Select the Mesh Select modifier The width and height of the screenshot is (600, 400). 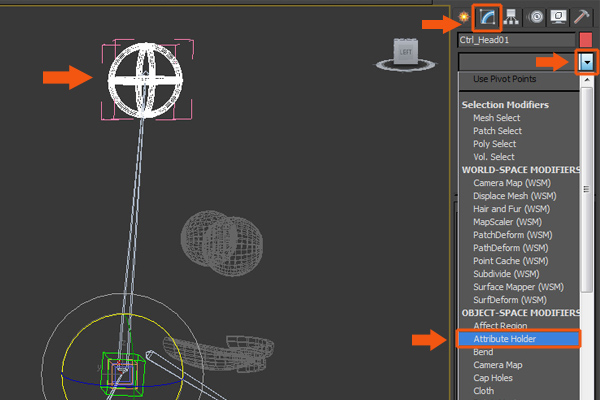click(x=496, y=118)
